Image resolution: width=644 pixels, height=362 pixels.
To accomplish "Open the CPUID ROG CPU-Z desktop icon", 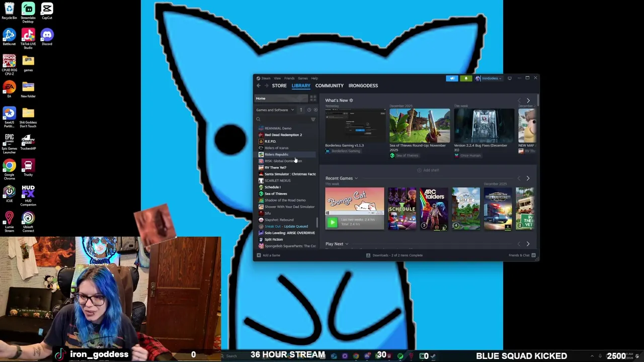I will click(x=9, y=64).
